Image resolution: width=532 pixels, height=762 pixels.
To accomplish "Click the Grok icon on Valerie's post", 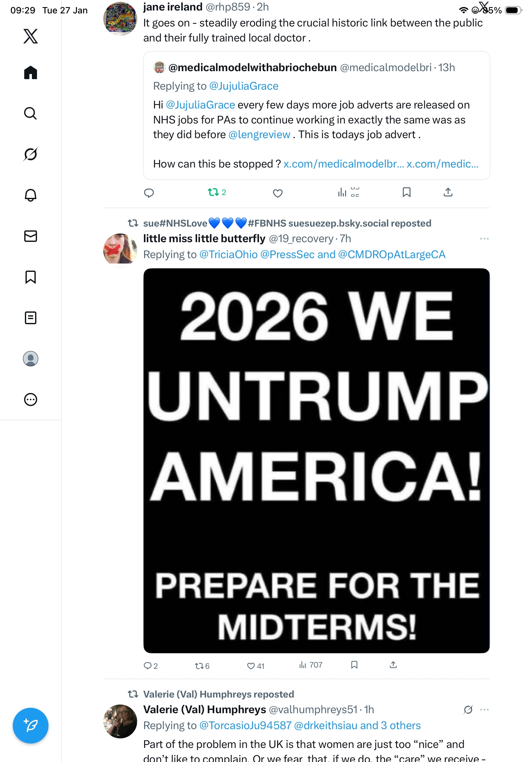I will coord(468,710).
